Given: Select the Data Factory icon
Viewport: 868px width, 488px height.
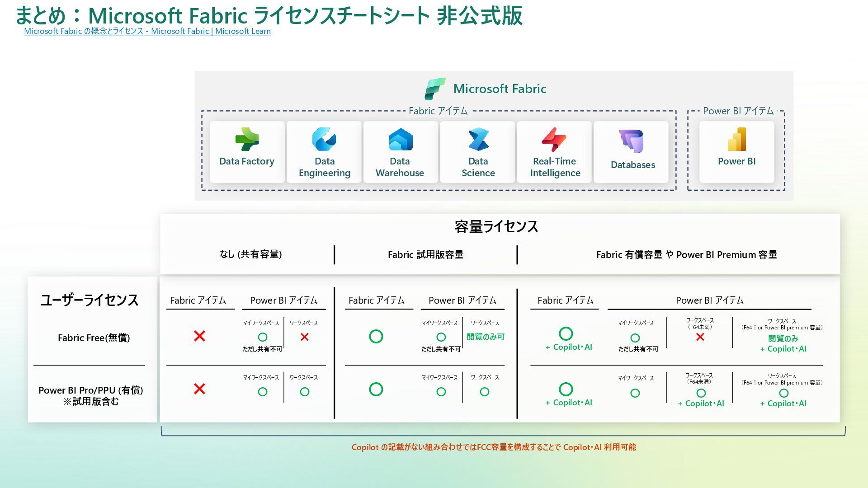Looking at the screenshot, I should pos(247,139).
